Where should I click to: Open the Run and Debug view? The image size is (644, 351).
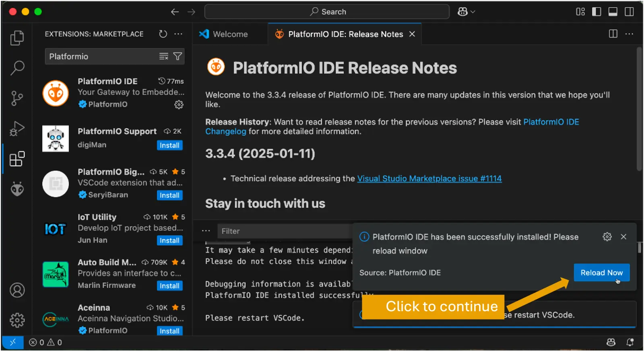(17, 129)
